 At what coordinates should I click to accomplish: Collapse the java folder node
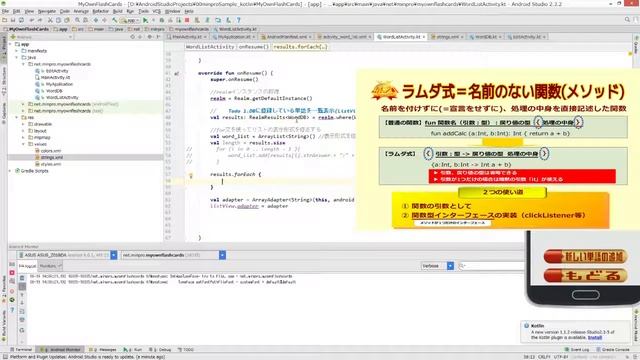tap(17, 58)
